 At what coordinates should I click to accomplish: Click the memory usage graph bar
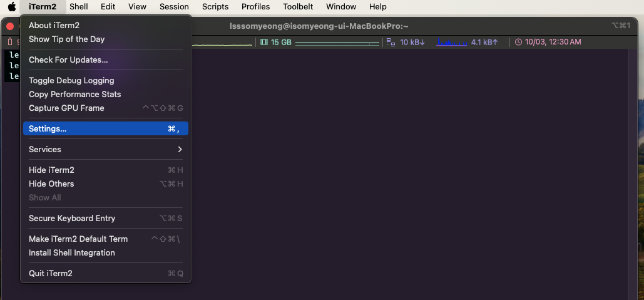[x=337, y=43]
